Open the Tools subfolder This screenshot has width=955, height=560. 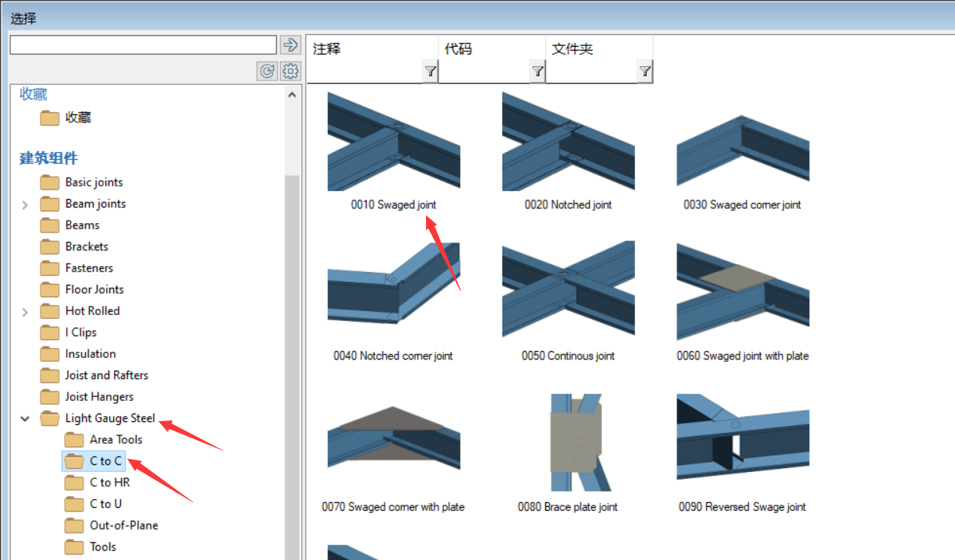tap(103, 547)
